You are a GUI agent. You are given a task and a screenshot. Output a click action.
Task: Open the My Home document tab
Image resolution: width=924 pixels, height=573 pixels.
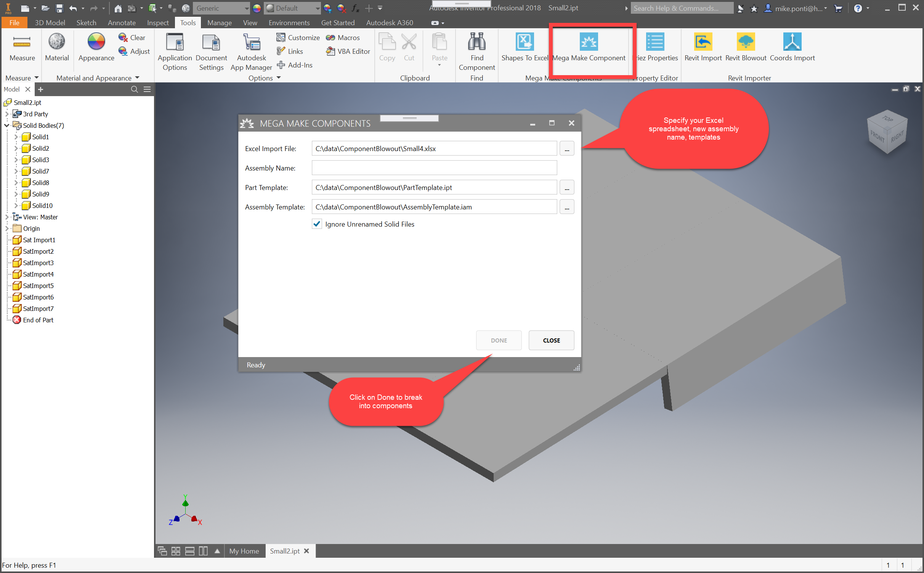coord(244,551)
